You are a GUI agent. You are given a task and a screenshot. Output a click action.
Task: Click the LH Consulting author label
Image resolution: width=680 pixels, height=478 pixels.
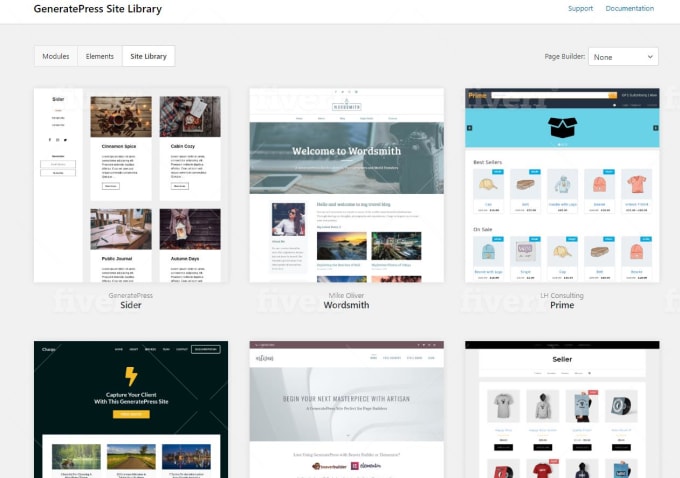pyautogui.click(x=562, y=295)
